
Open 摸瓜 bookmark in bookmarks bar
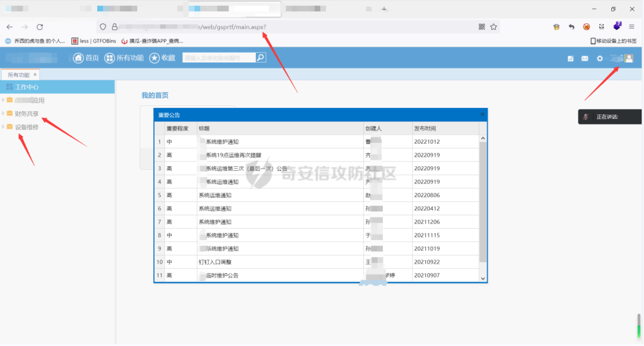coord(152,41)
